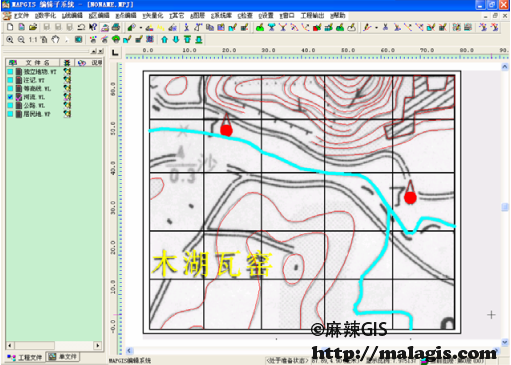Switch to the 工程文件 tab
Image resolution: width=511 pixels, height=365 pixels.
point(25,357)
